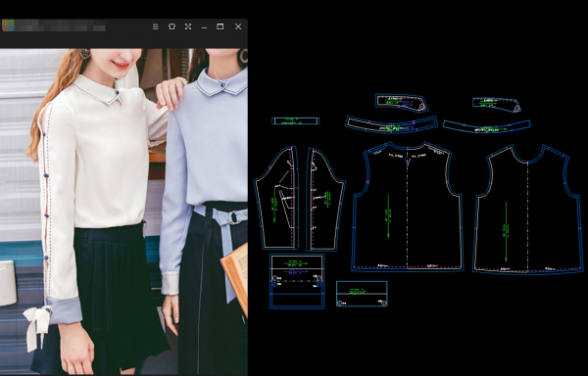This screenshot has height=376, width=588.
Task: Select the sleeve pattern piece with diagonal white lines
Action: tap(276, 198)
